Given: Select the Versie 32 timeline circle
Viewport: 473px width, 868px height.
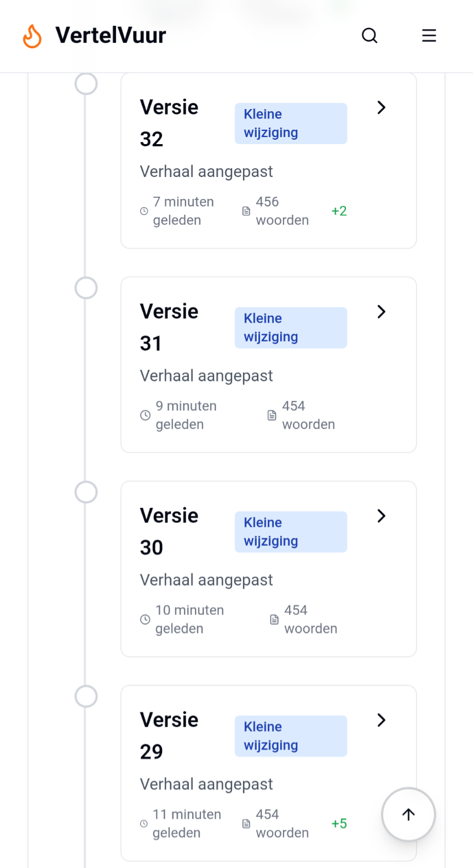Looking at the screenshot, I should [x=86, y=84].
